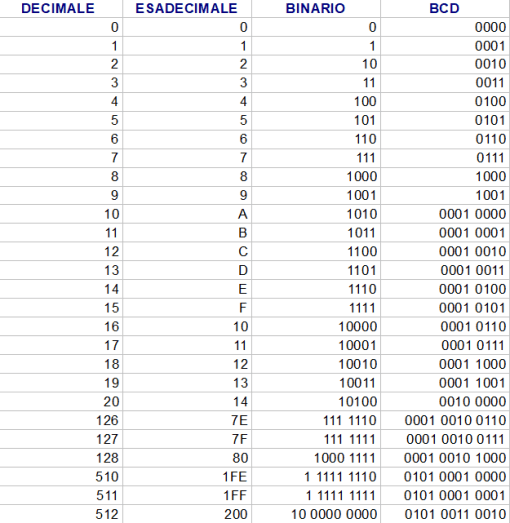Click decimal cell with value 16
The height and width of the screenshot is (523, 510).
(61, 327)
